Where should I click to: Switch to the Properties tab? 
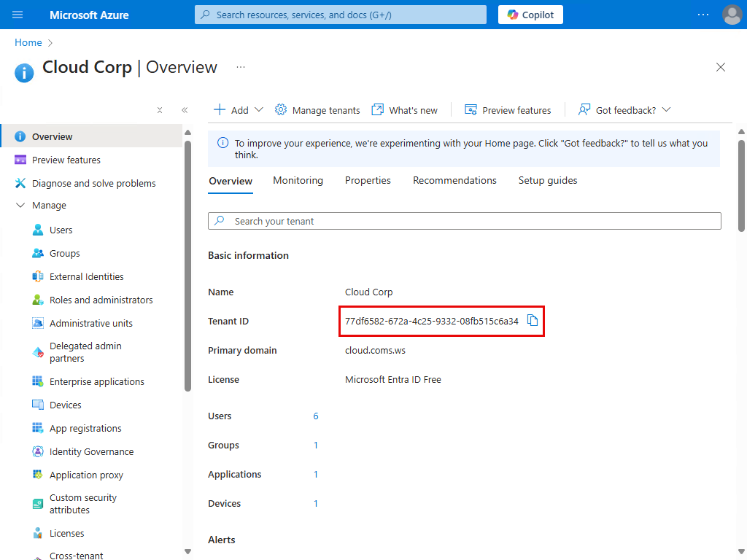(368, 181)
